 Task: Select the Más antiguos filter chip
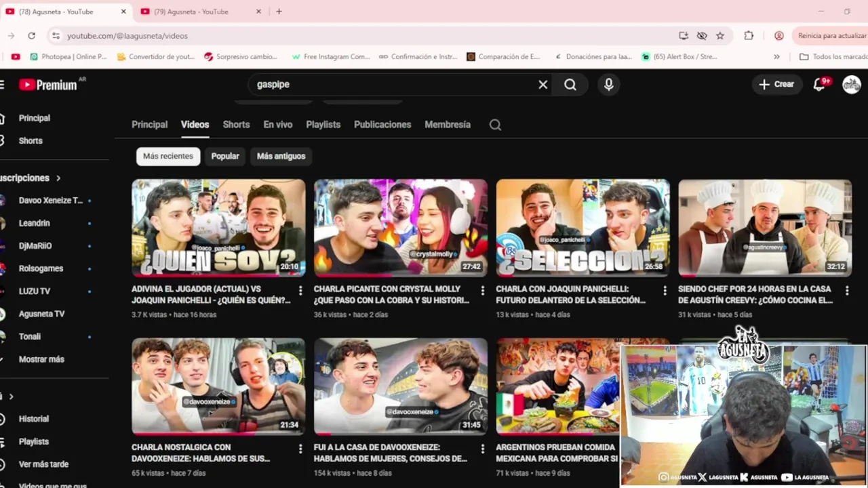[x=281, y=156]
